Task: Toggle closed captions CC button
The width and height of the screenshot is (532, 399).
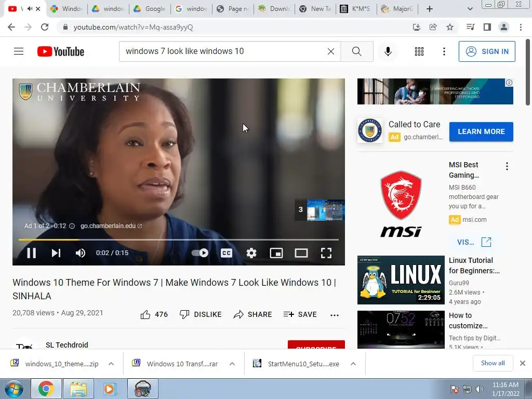Action: coord(227,253)
